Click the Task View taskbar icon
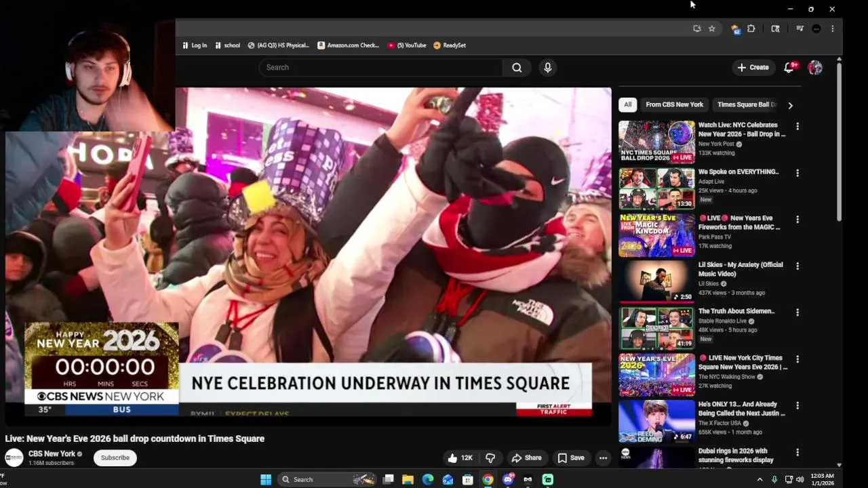 pyautogui.click(x=388, y=480)
